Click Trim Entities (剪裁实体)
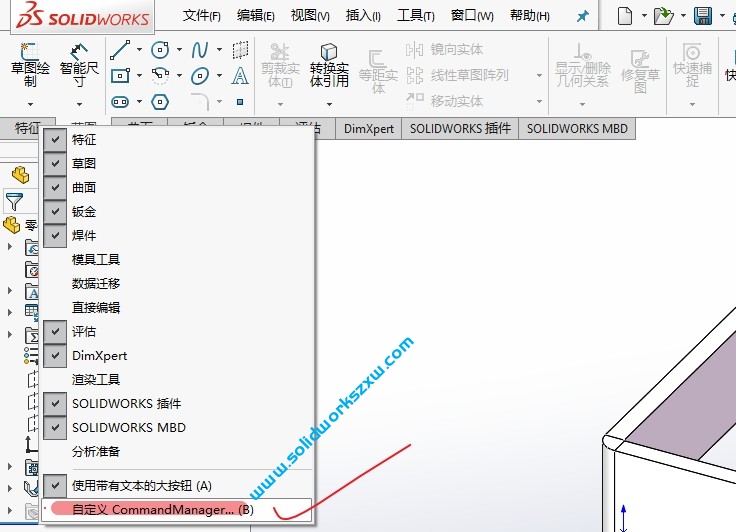The width and height of the screenshot is (736, 532). pos(280,65)
